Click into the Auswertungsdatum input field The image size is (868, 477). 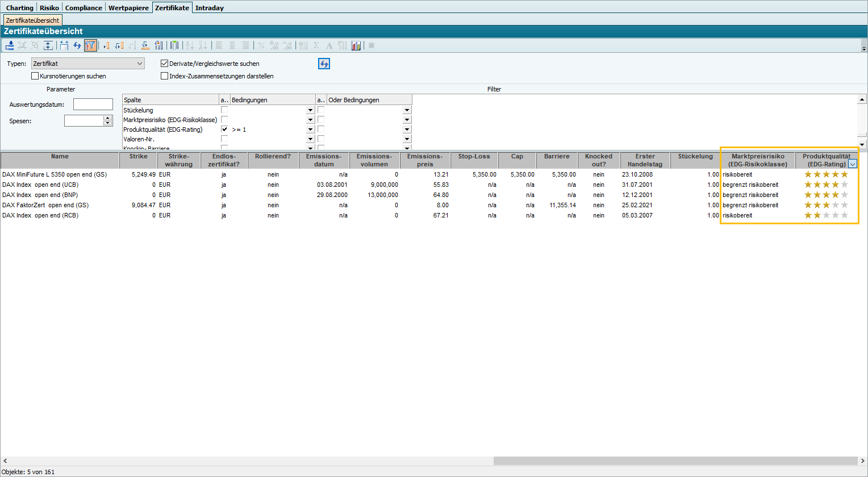pyautogui.click(x=93, y=104)
